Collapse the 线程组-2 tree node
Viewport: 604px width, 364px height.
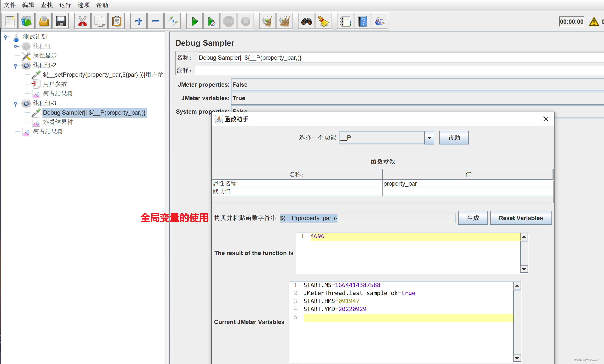pos(15,65)
